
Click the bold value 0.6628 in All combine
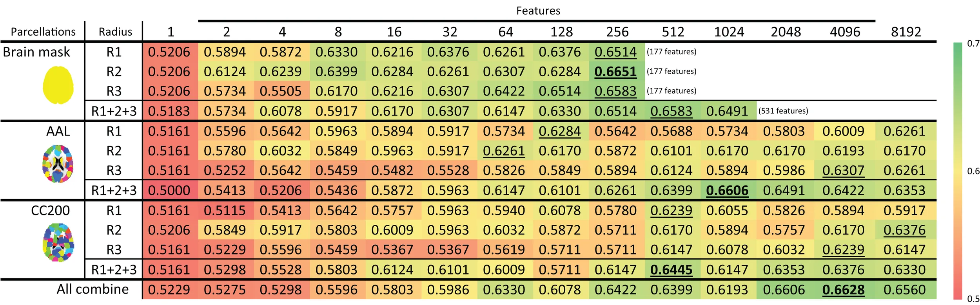point(843,290)
